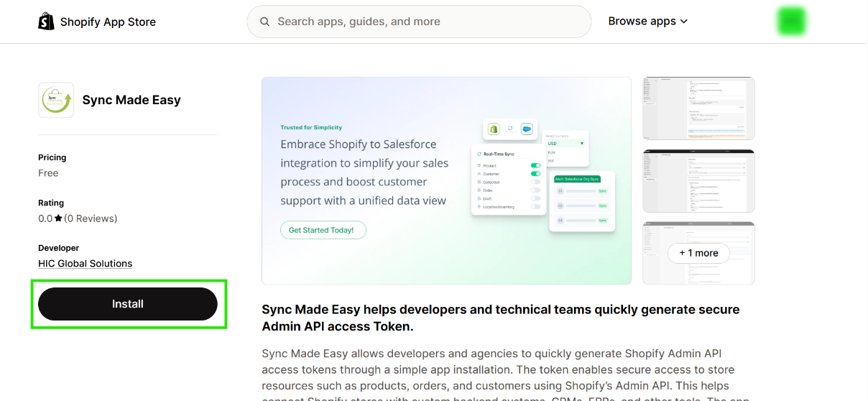Show the + 1 more screenshots

tap(698, 253)
